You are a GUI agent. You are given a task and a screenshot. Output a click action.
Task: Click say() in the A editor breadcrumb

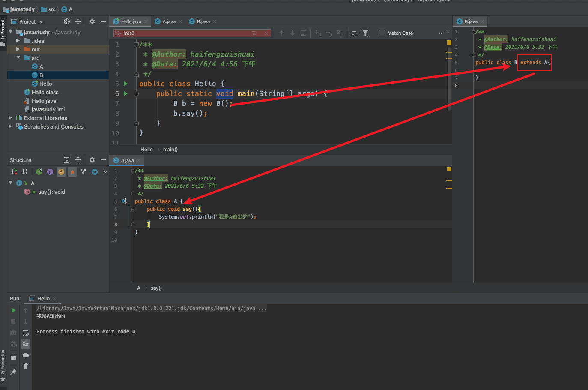pos(156,288)
